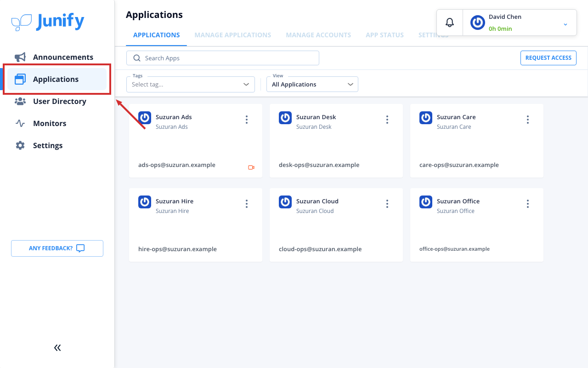Screen dimensions: 588x368
Task: Click the Suzuran Cloud app logo
Action: 285,202
